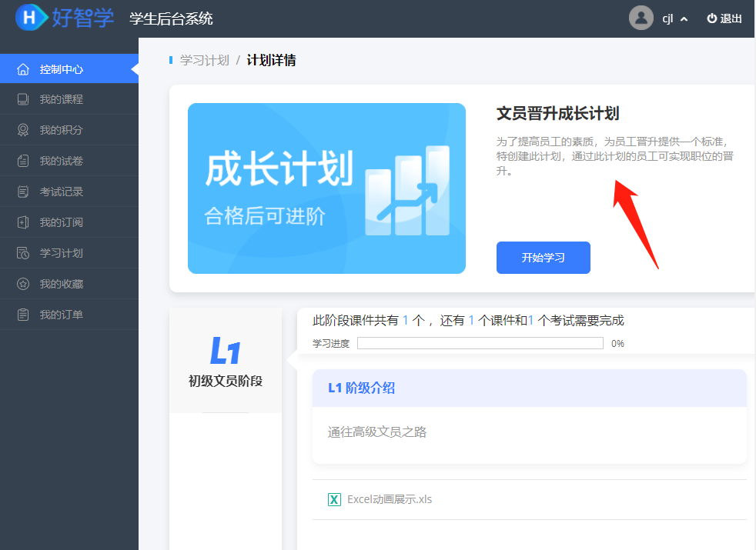
Task: Click the 文员晋升成长计划 title
Action: pyautogui.click(x=558, y=114)
